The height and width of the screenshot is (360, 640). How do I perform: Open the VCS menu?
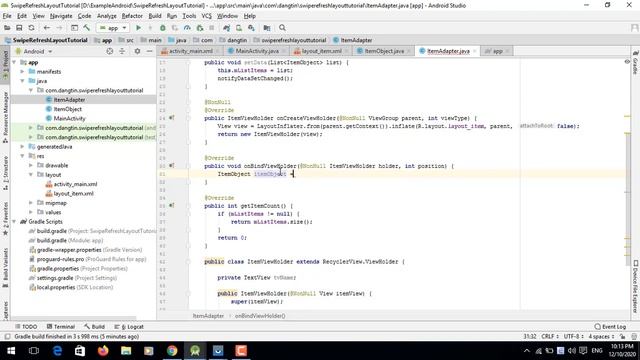coord(207,16)
